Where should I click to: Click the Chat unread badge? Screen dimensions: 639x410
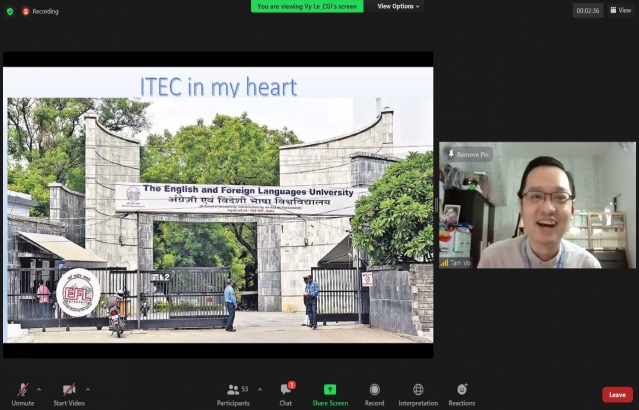[291, 385]
